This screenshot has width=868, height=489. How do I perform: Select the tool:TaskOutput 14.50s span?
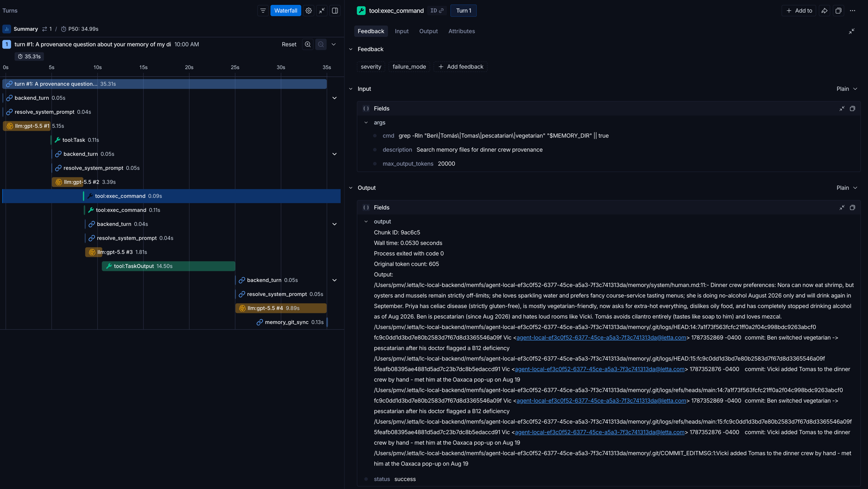pyautogui.click(x=168, y=266)
